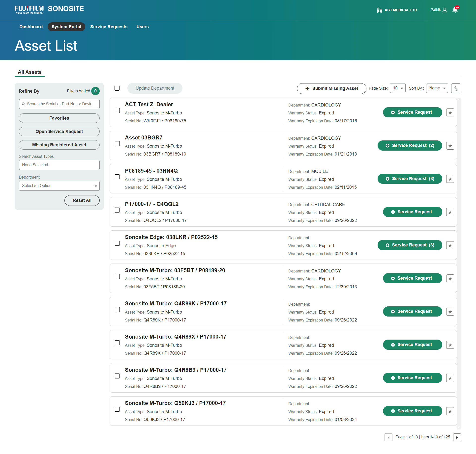Create Service Request for M-Turbo Q4R89K
The height and width of the screenshot is (454, 476).
(413, 312)
